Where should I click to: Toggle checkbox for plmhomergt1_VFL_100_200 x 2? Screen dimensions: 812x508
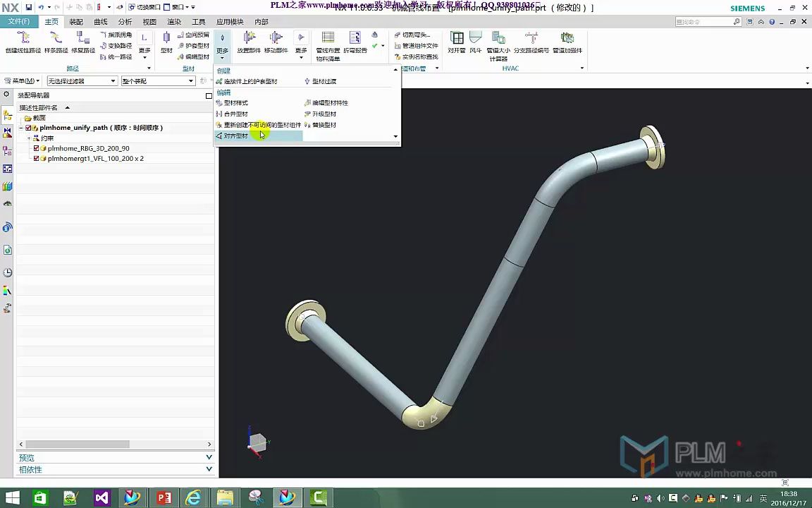pos(36,159)
